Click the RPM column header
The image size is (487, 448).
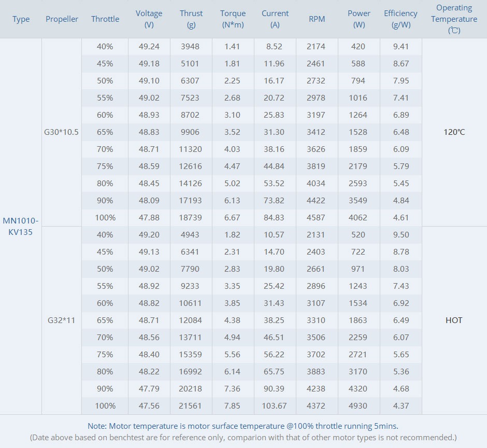coord(317,19)
